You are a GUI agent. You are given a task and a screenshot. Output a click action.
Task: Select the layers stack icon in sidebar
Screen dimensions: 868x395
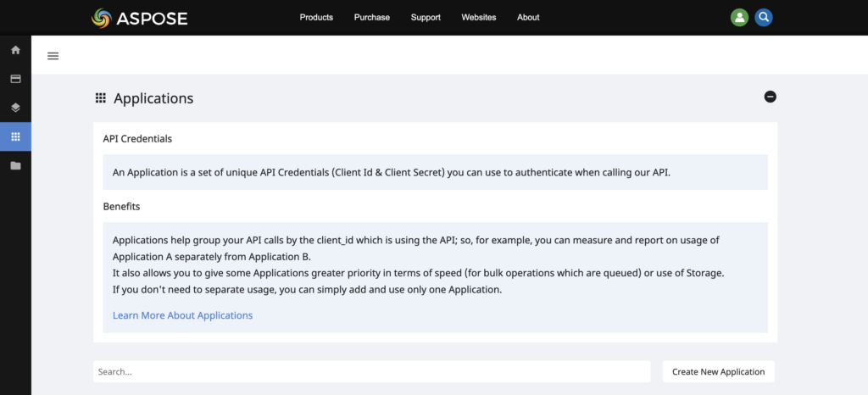click(15, 108)
